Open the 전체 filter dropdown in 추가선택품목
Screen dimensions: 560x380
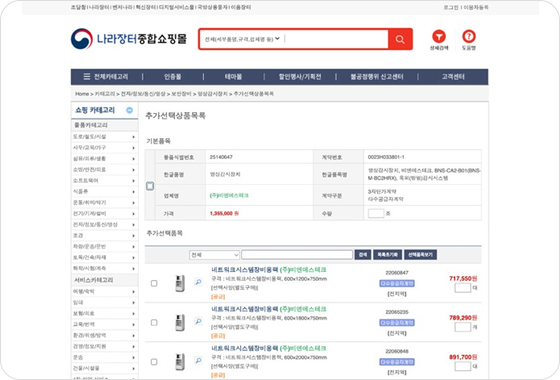coord(214,255)
